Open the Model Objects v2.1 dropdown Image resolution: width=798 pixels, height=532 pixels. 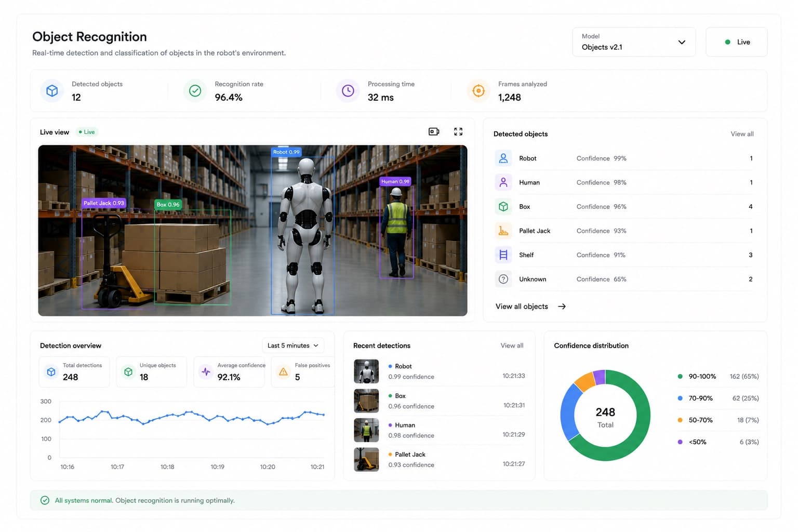[634, 42]
